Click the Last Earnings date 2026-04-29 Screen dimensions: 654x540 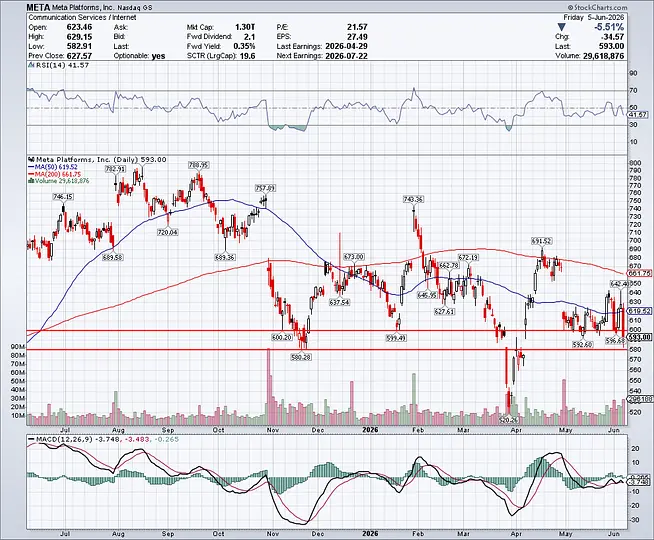point(346,46)
